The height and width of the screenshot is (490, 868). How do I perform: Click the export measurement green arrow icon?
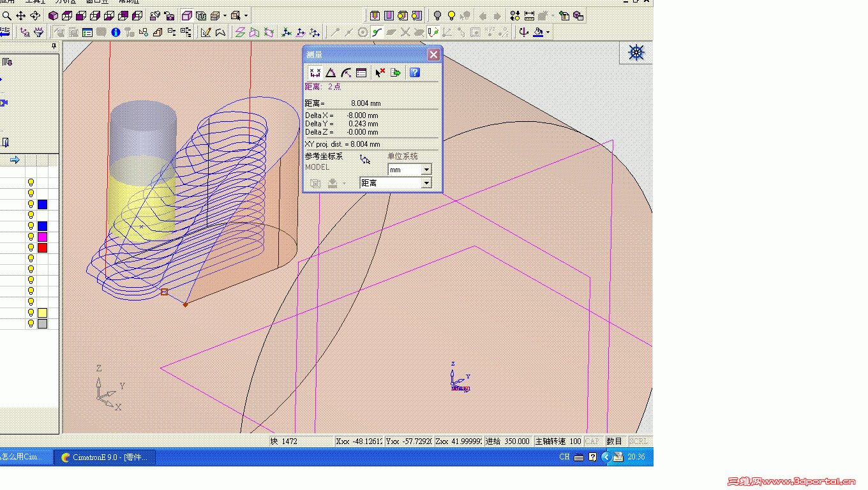pyautogui.click(x=396, y=73)
